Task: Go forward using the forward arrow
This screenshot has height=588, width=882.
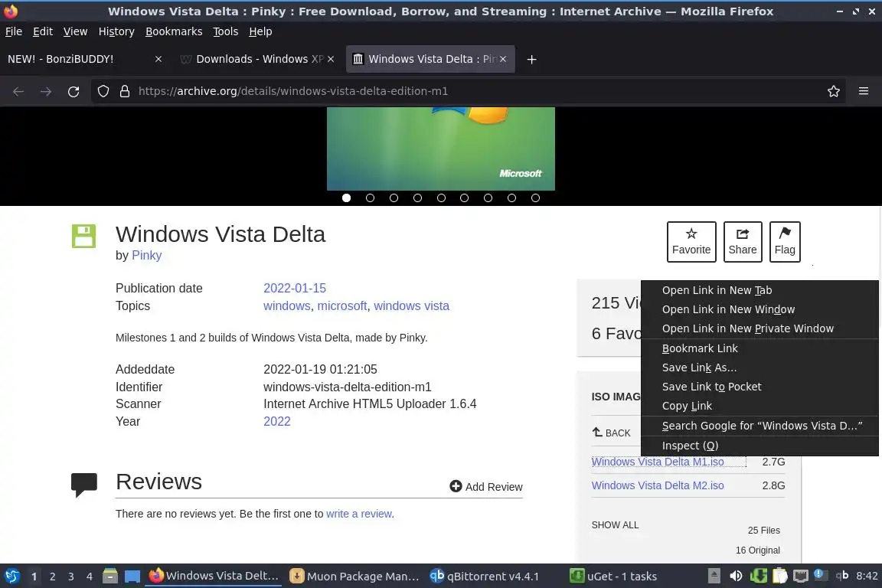Action: point(46,91)
